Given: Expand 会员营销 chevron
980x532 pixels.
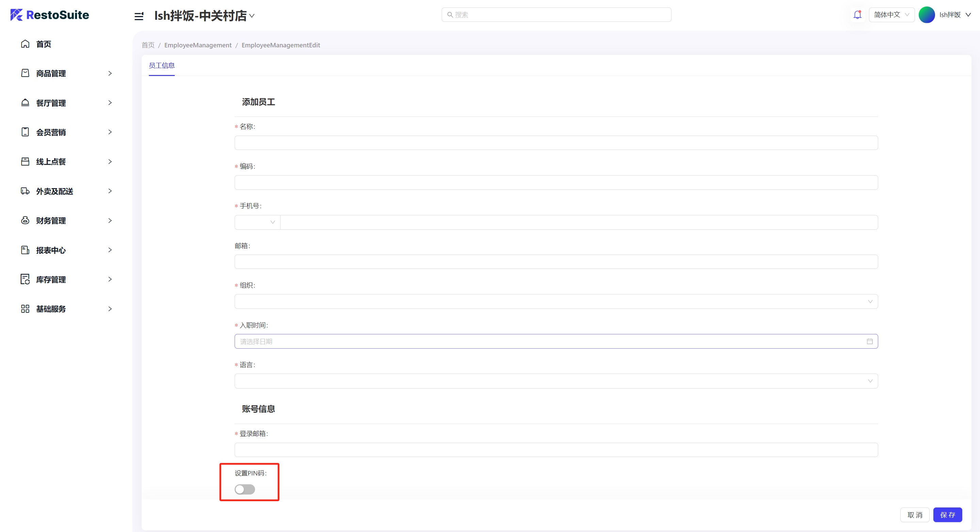Looking at the screenshot, I should tap(110, 132).
